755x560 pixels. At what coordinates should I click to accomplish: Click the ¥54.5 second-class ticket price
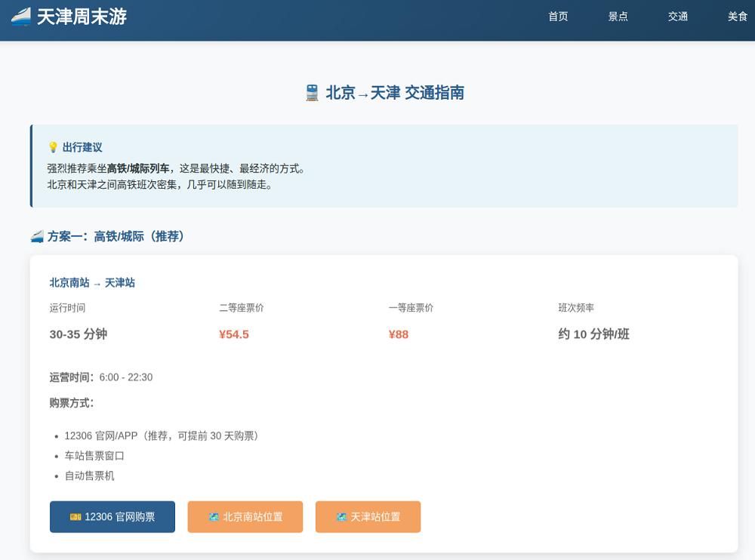pos(234,334)
